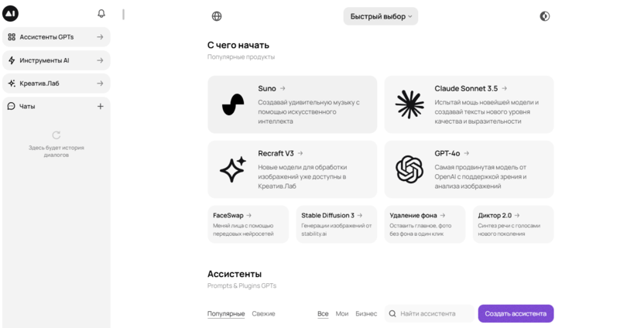Open the Stable Diffusion 3 card
Viewport: 644px width, 328px height.
click(x=336, y=224)
